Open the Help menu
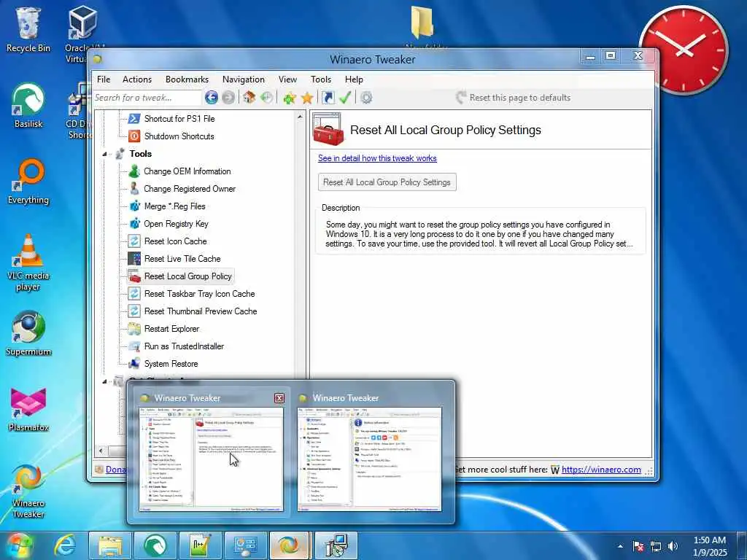 (354, 79)
